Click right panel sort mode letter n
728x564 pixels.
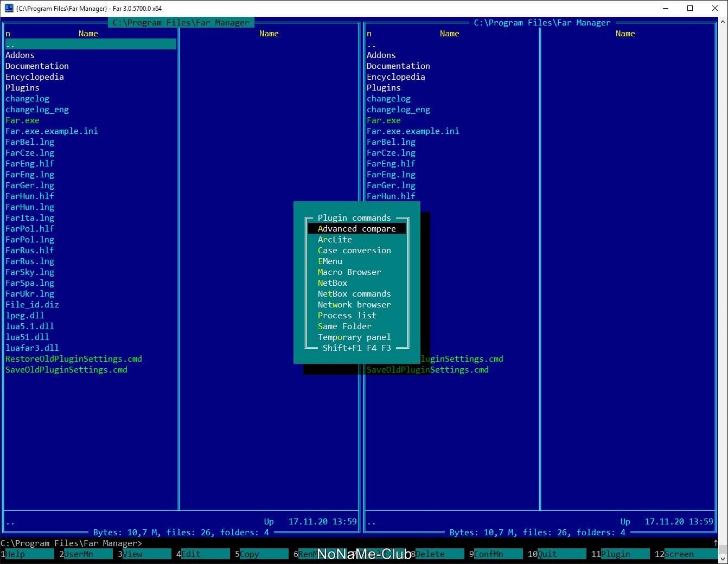point(369,34)
